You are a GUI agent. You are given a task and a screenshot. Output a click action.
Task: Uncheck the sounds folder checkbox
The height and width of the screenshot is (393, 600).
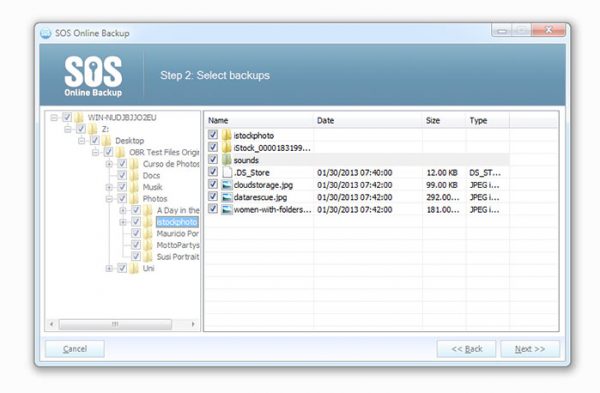(213, 159)
